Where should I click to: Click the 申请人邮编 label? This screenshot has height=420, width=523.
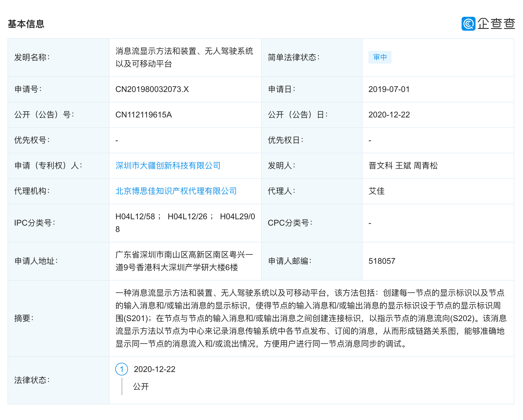[290, 261]
